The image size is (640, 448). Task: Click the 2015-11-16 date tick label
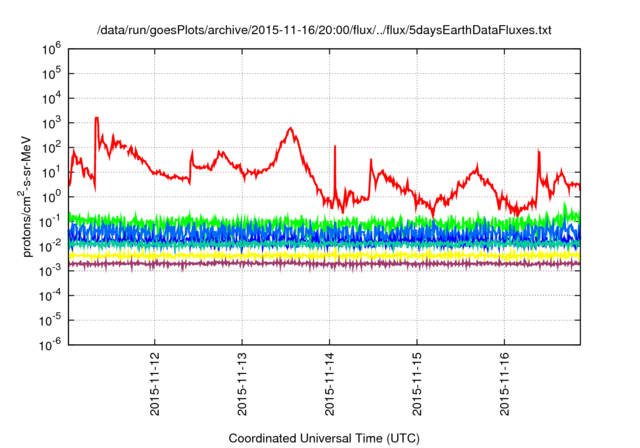(504, 384)
